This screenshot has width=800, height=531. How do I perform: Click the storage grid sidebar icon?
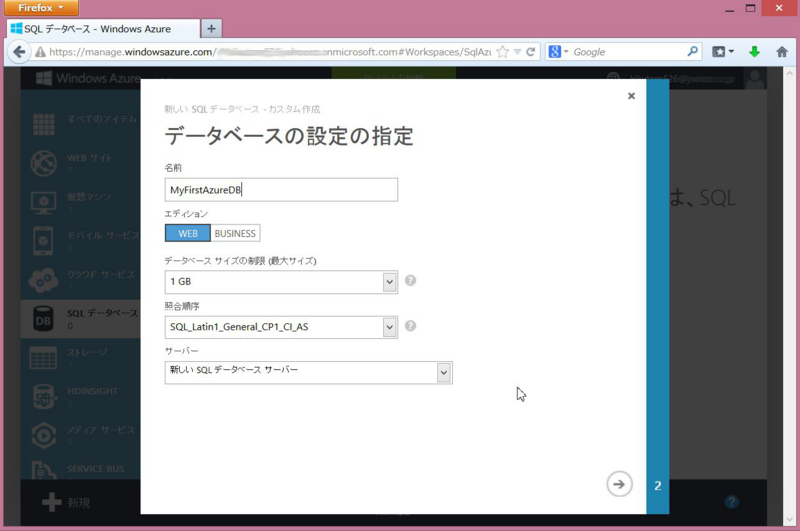[43, 358]
